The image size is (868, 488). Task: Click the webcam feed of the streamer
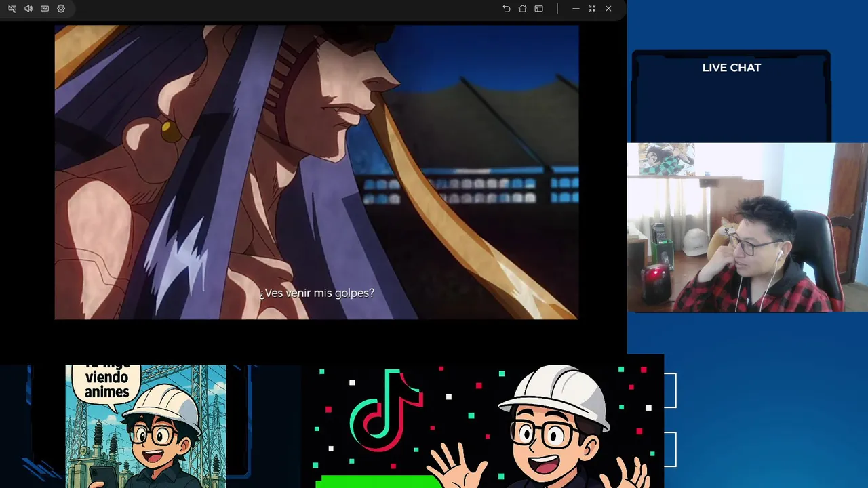pyautogui.click(x=747, y=227)
